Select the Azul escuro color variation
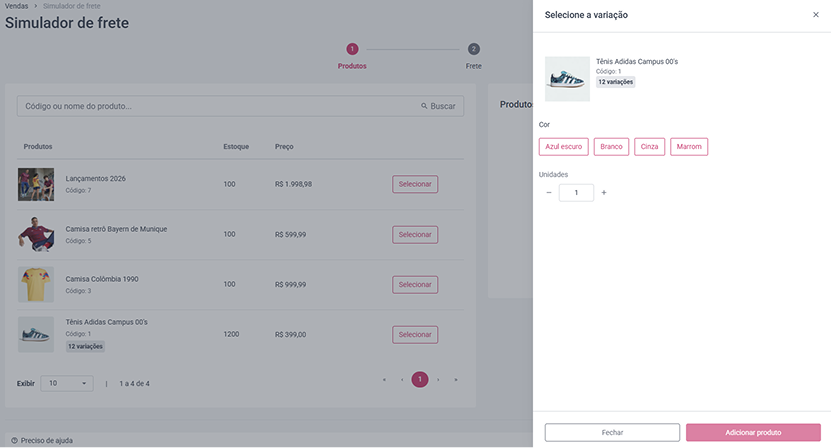Viewport: 831px width, 448px height. [563, 147]
